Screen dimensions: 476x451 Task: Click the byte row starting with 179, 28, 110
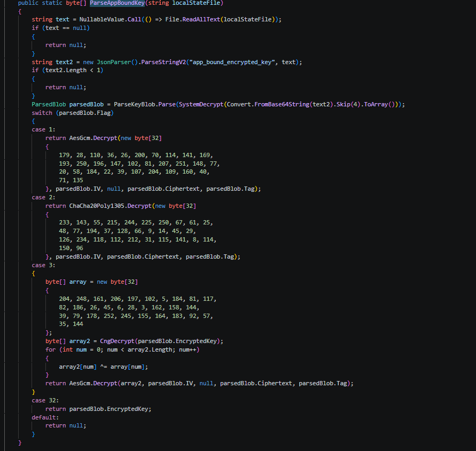[x=136, y=155]
